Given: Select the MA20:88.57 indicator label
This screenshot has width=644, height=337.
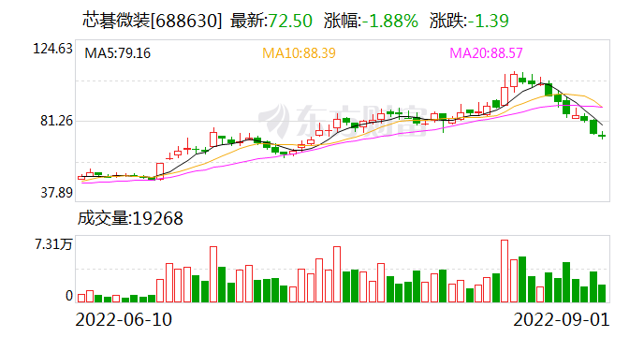Looking at the screenshot, I should pos(486,53).
